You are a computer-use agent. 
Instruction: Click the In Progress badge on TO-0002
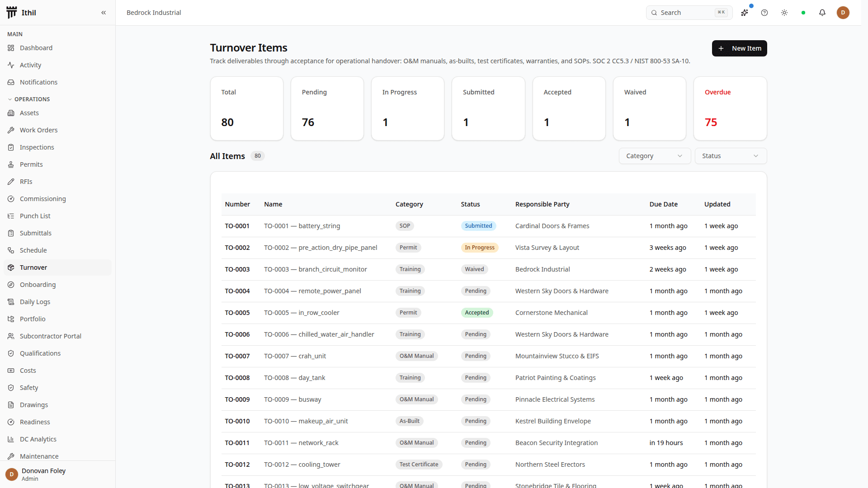tap(480, 248)
